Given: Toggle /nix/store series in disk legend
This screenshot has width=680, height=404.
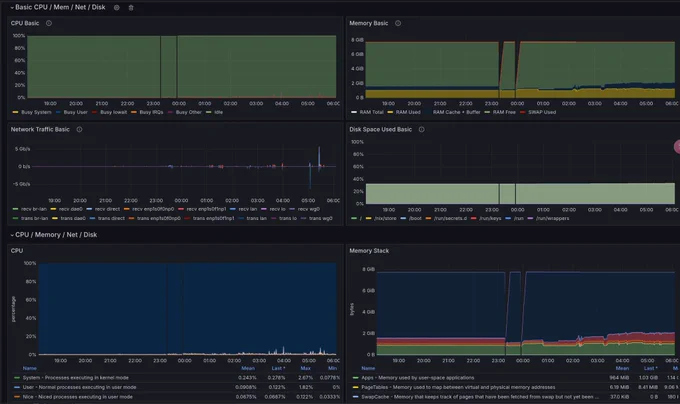Looking at the screenshot, I should pyautogui.click(x=381, y=218).
